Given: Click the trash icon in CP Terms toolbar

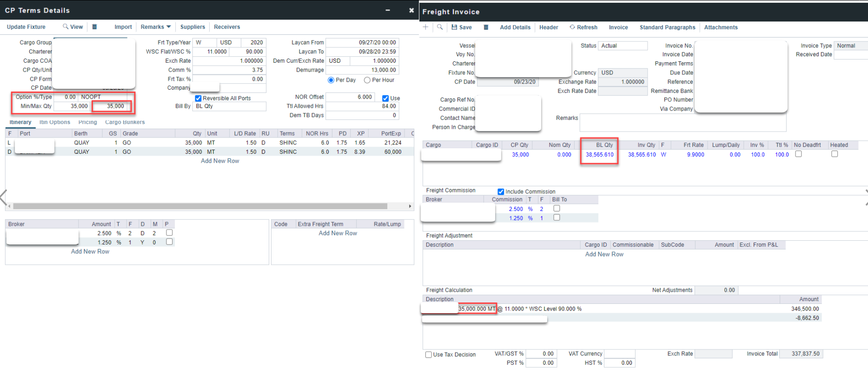Looking at the screenshot, I should tap(94, 27).
